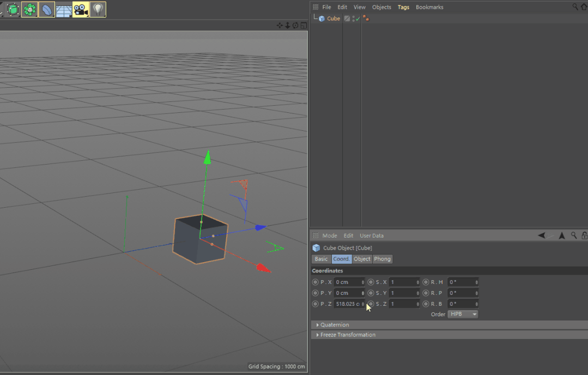This screenshot has width=588, height=375.
Task: Open the rotation Order HPB dropdown
Action: click(463, 314)
